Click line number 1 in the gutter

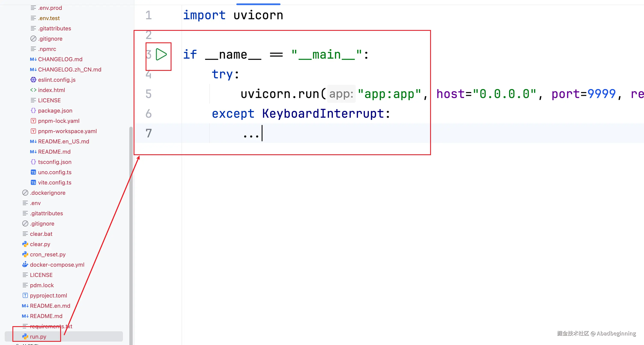click(x=149, y=15)
